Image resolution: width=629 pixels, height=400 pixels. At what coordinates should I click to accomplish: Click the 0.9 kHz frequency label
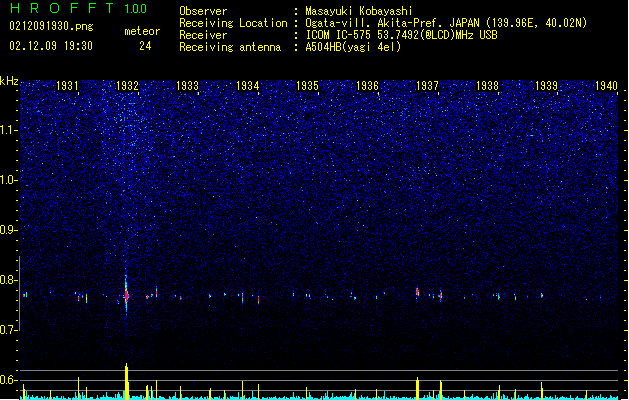pyautogui.click(x=9, y=230)
